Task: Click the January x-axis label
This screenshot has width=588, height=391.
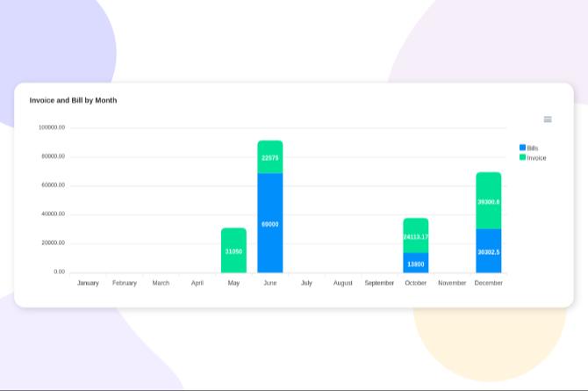Action: coord(88,283)
